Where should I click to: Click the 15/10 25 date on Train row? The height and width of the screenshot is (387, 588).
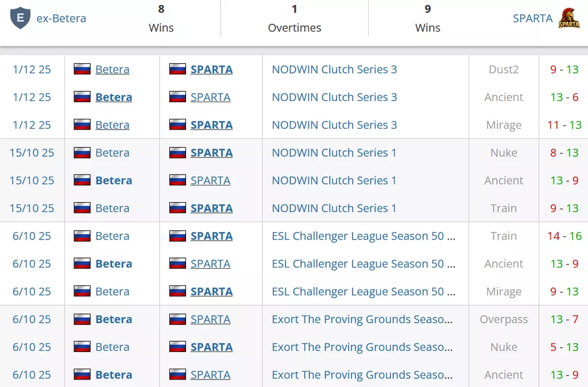32,208
